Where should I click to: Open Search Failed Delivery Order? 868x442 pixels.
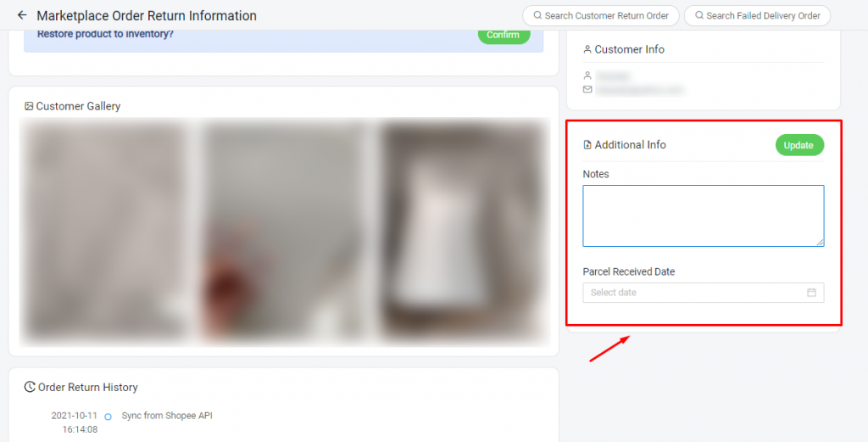point(757,15)
